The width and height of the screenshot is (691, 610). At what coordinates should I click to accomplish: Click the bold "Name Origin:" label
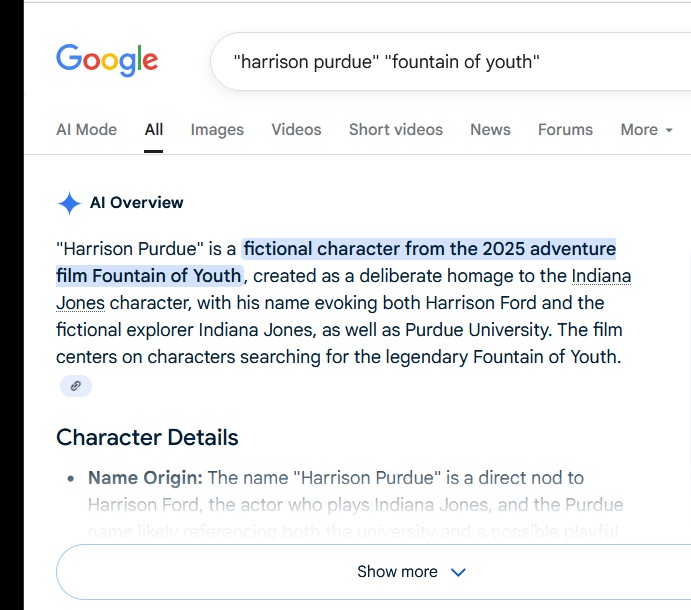[145, 478]
